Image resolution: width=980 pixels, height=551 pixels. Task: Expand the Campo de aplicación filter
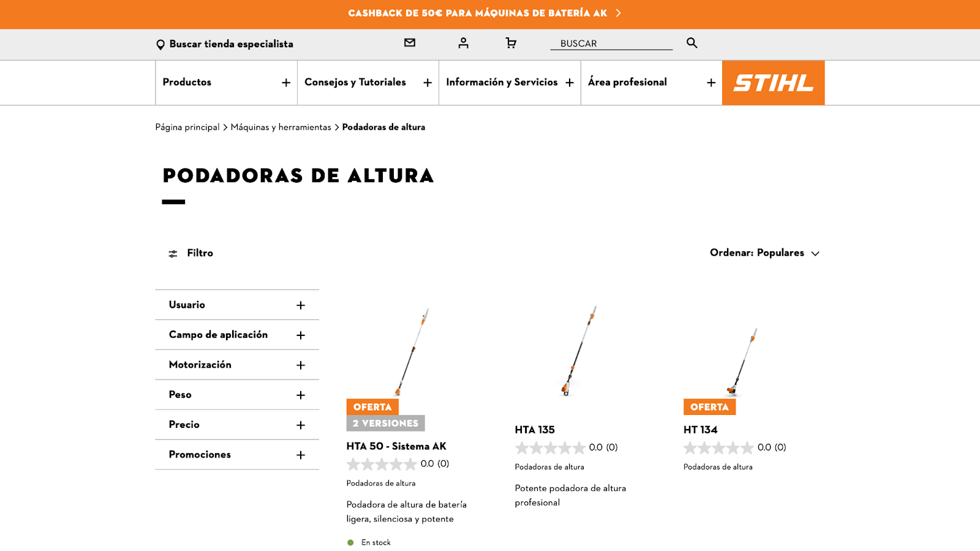(237, 335)
